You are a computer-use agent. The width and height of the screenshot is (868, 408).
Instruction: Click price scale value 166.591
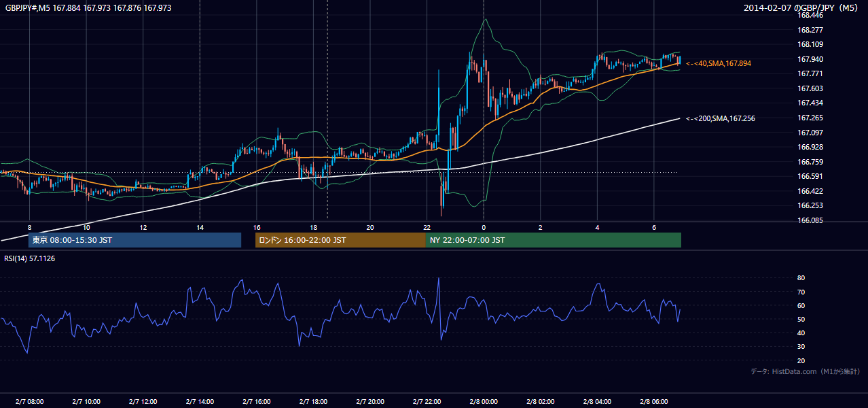tap(810, 176)
